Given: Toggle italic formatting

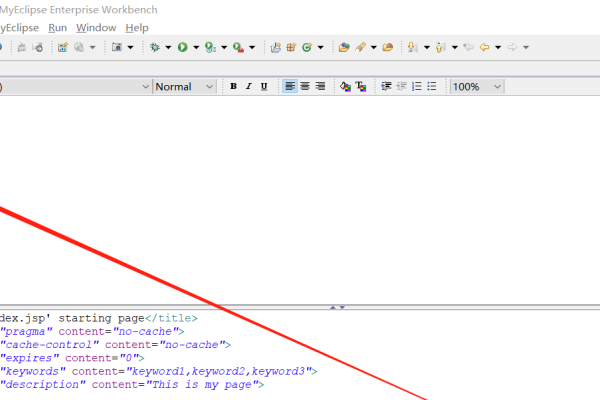Looking at the screenshot, I should [x=248, y=87].
